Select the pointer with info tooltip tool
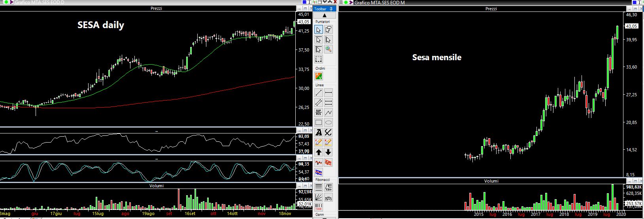This screenshot has width=644, height=219. point(328,30)
